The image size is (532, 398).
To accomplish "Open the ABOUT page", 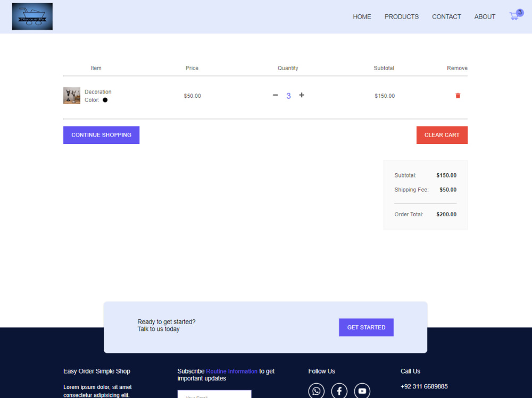I will [x=485, y=16].
